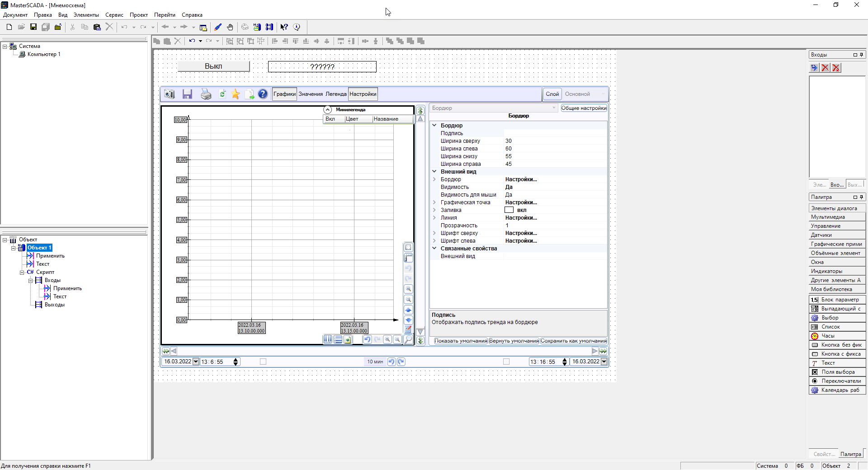Viewport: 868px width, 470px height.
Task: Open the Элементы menu
Action: click(86, 15)
